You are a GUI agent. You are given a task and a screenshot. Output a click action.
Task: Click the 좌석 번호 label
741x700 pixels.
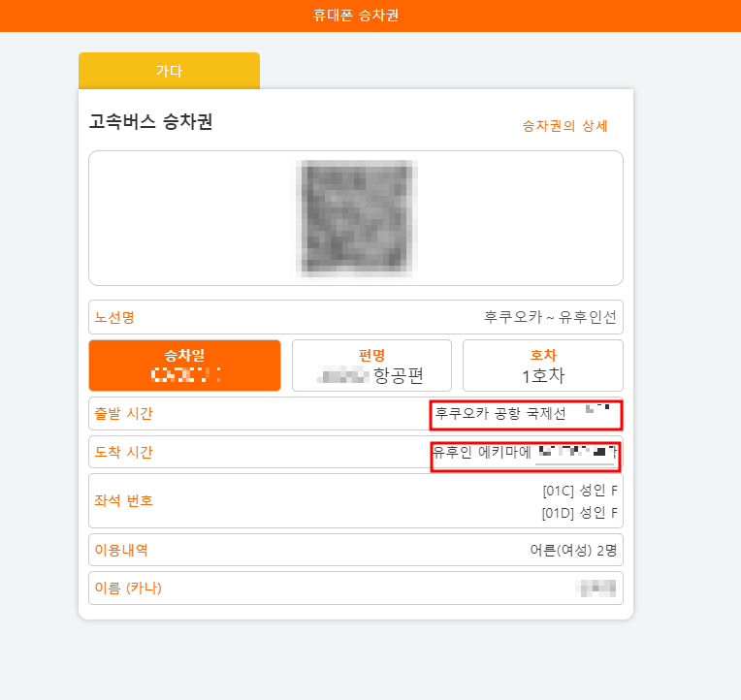[x=123, y=500]
